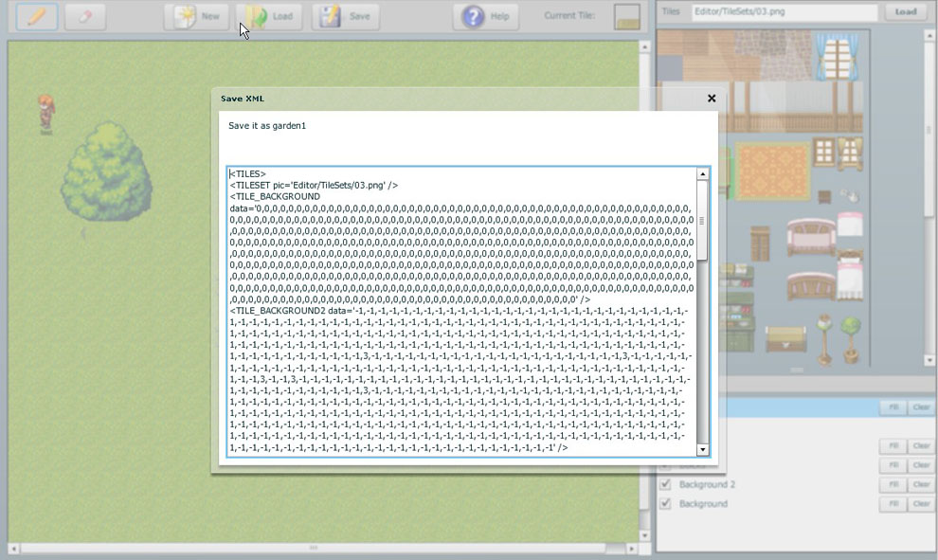
Task: Click the XML text area's scroll-down arrow
Action: coord(702,449)
